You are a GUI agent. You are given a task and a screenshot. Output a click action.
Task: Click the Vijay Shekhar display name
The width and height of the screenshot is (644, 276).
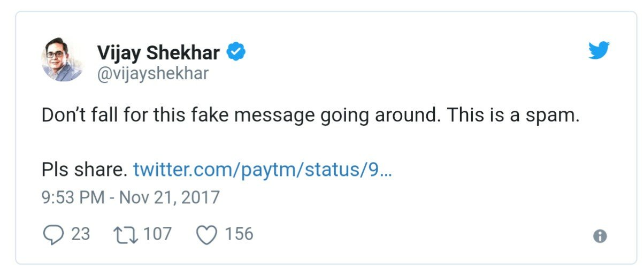(158, 52)
